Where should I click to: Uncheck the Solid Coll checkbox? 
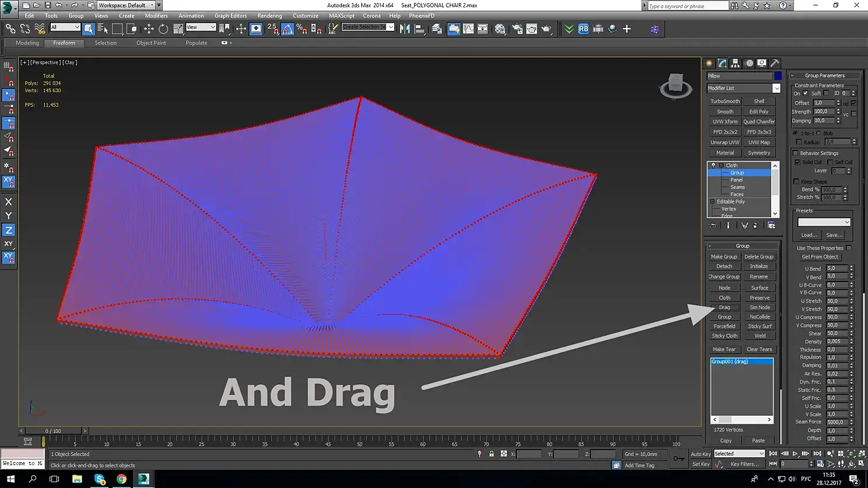click(x=797, y=162)
